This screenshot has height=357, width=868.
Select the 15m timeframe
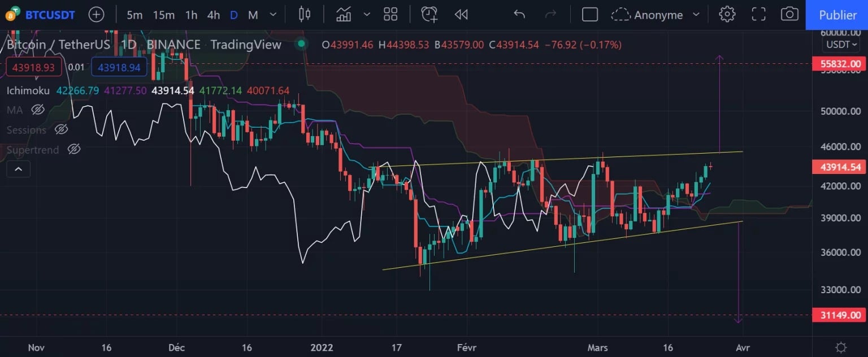(x=164, y=15)
